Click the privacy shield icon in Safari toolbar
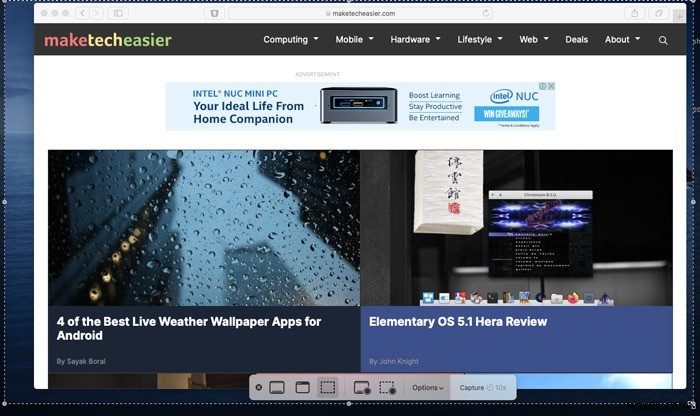Screen dimensions: 700x416 [214, 13]
